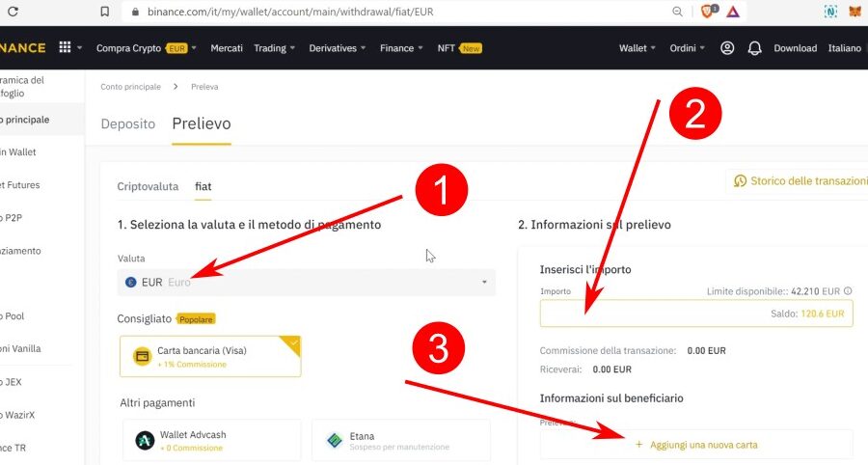Open the Futures wallet sidebar item
This screenshot has width=868, height=465.
click(20, 185)
